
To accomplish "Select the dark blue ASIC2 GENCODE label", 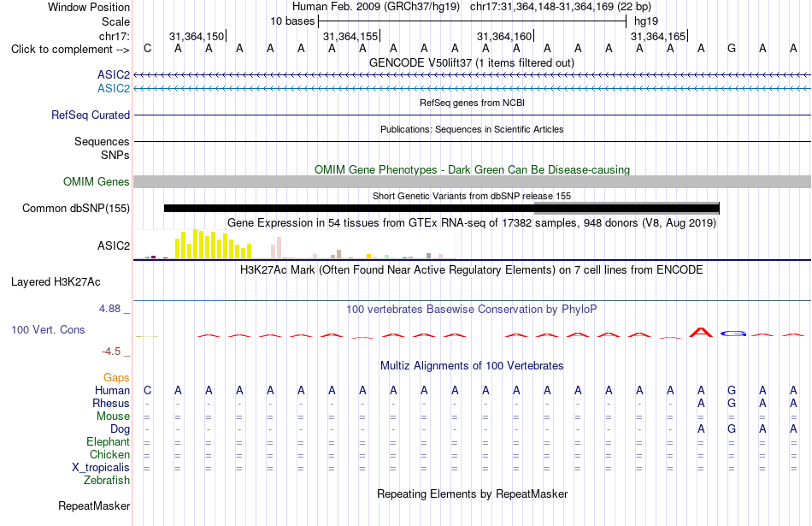I will point(114,75).
